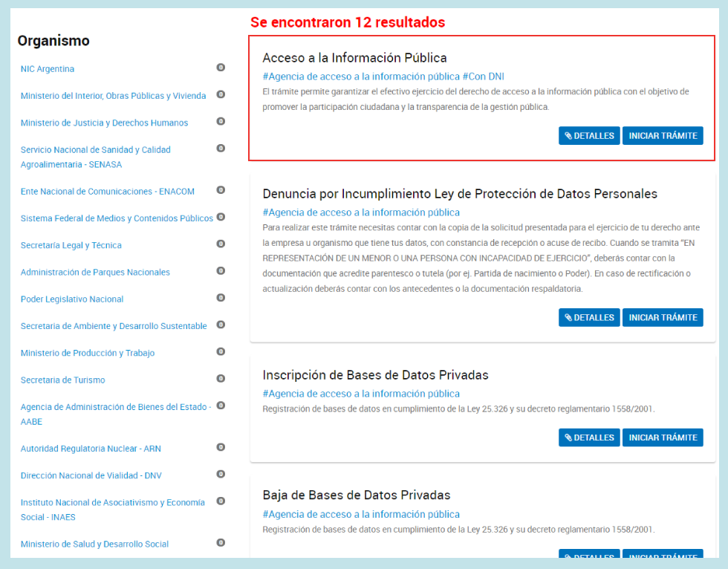
Task: Click the counter badge next to ENACOM
Action: (220, 190)
